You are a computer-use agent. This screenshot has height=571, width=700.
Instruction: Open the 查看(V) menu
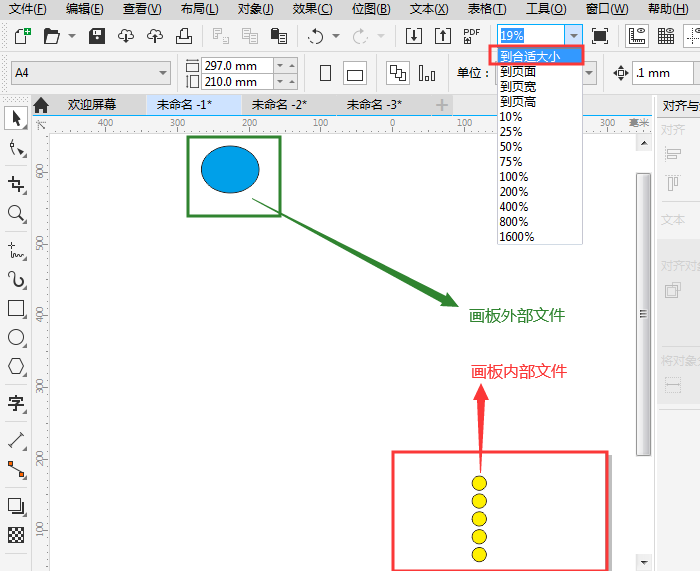point(142,9)
